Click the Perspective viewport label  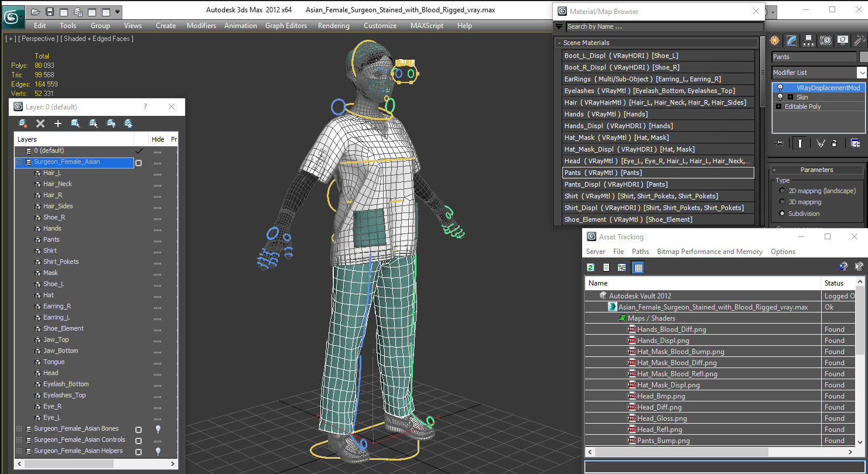[38, 39]
